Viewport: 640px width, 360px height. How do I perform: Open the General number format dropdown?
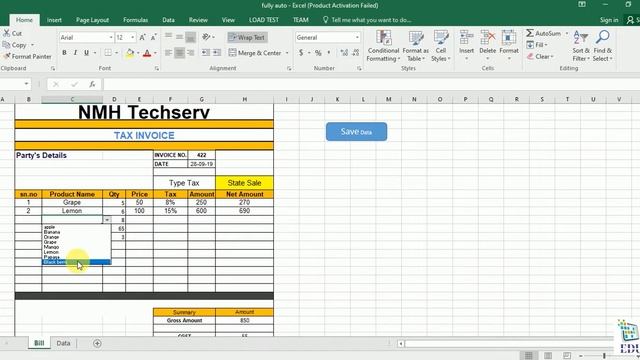click(x=357, y=38)
